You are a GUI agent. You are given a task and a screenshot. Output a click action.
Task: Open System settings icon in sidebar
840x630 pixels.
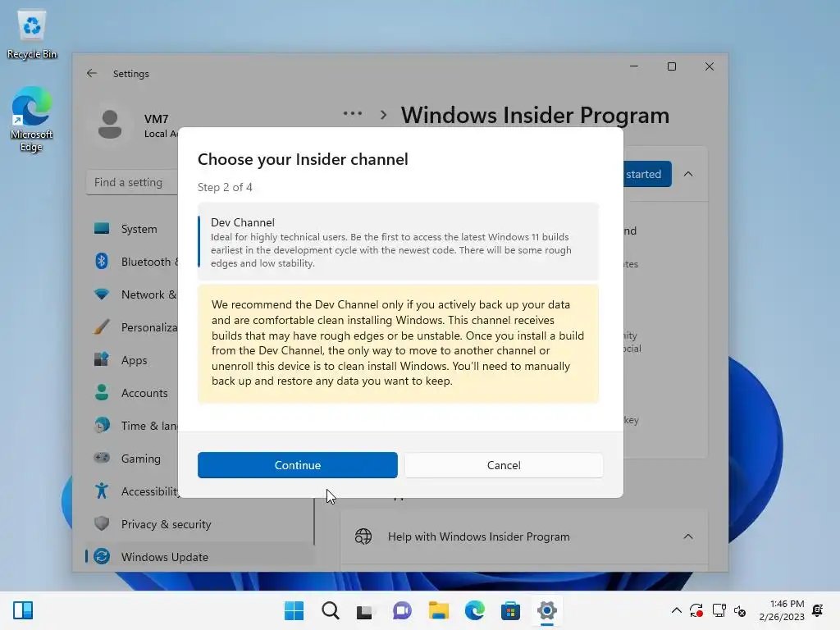(101, 229)
